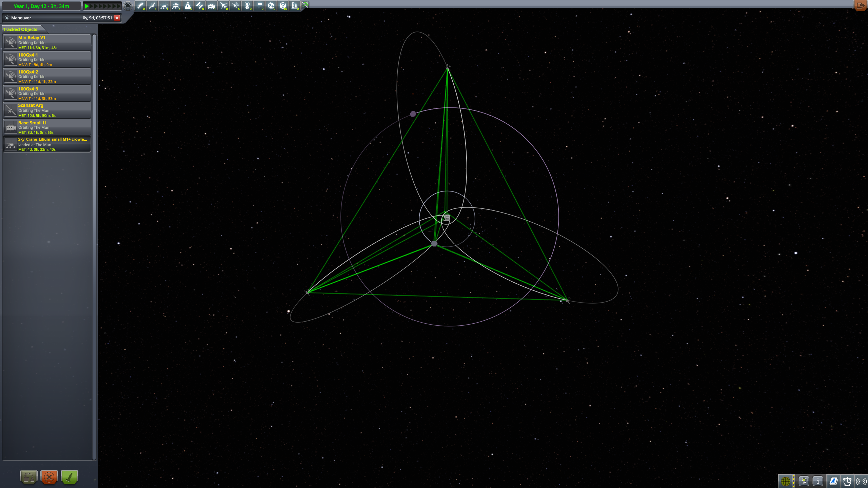Click the flag filter icon

point(259,5)
